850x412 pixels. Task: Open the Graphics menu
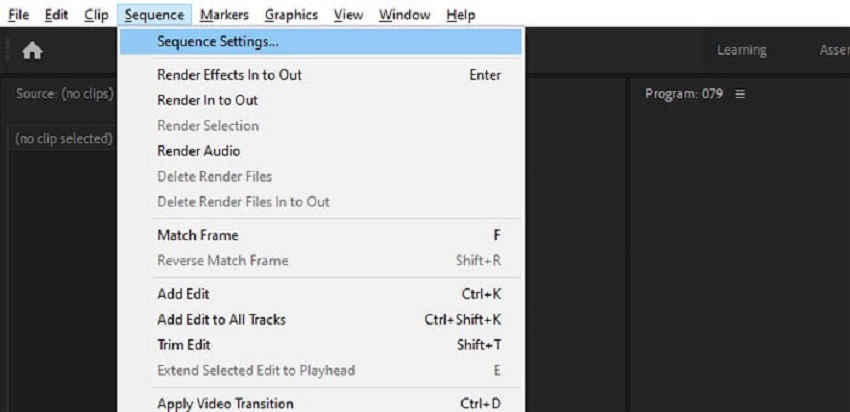(291, 15)
